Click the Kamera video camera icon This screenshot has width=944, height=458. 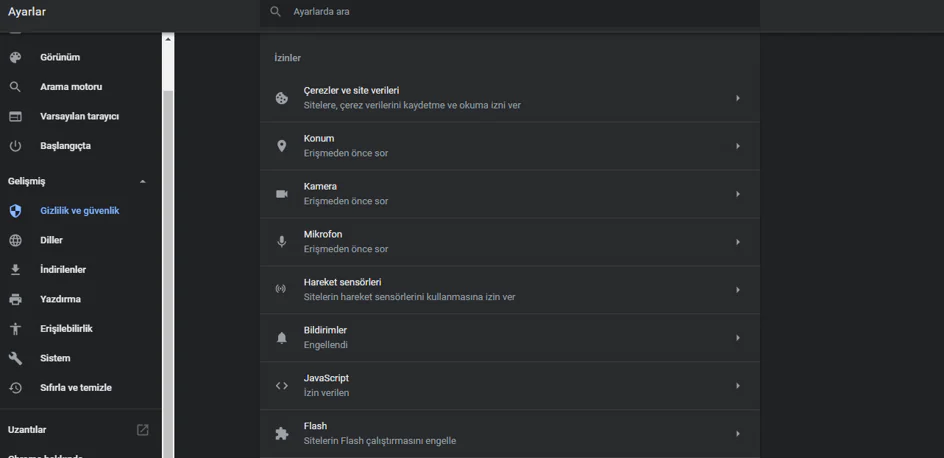click(282, 194)
